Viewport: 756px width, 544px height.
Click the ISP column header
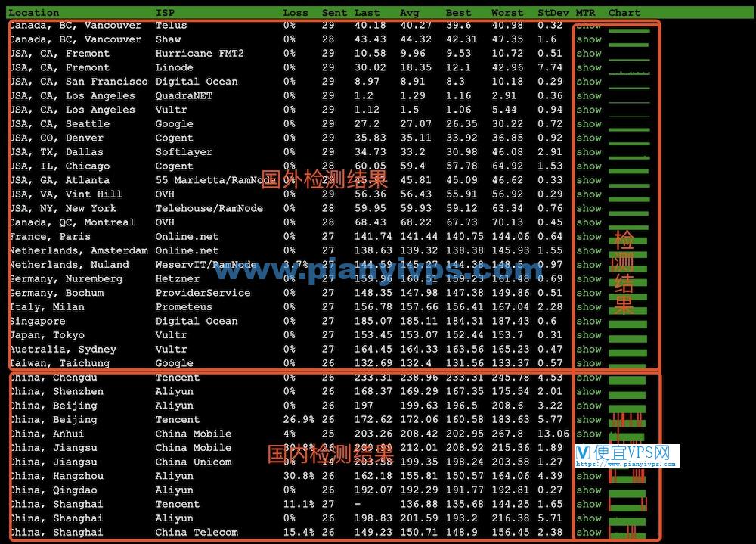point(165,13)
